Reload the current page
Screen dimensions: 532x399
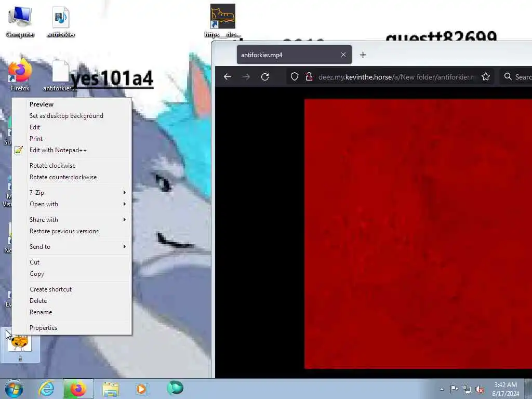tap(265, 77)
